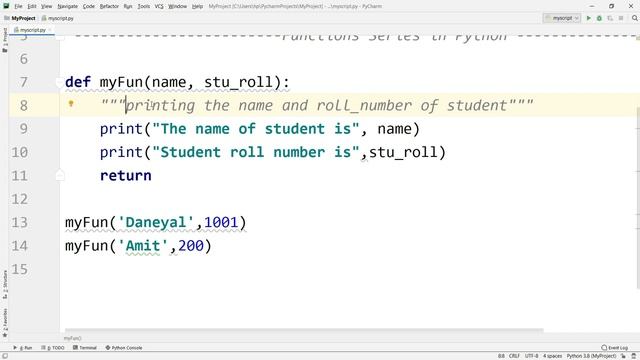The image size is (640, 360).
Task: Open the Navigate menu
Action: coord(67,6)
